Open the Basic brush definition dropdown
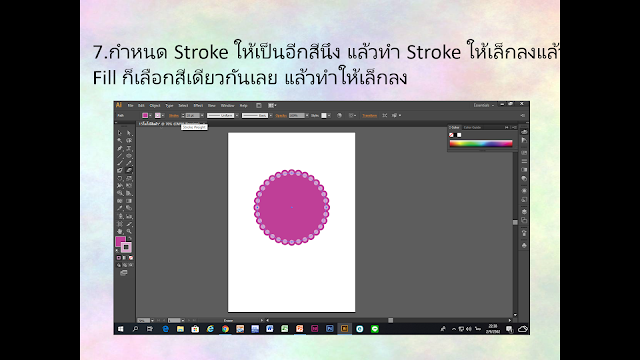This screenshot has width=640, height=360. [x=271, y=116]
